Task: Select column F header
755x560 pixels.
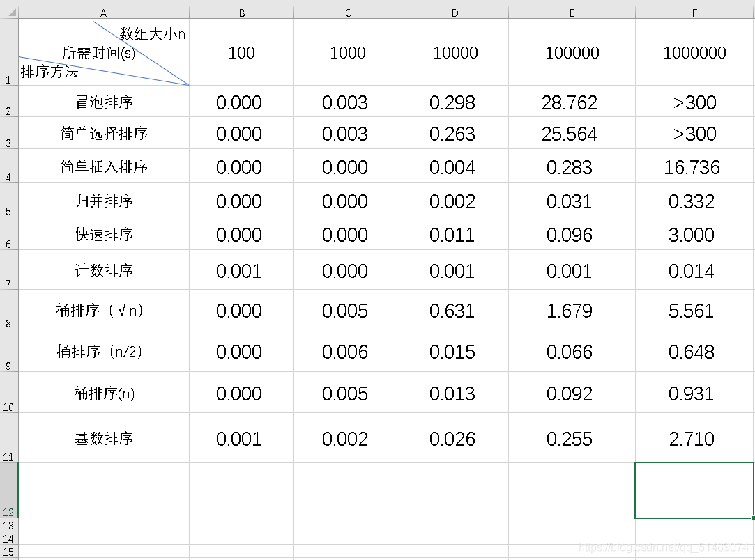Action: click(694, 13)
